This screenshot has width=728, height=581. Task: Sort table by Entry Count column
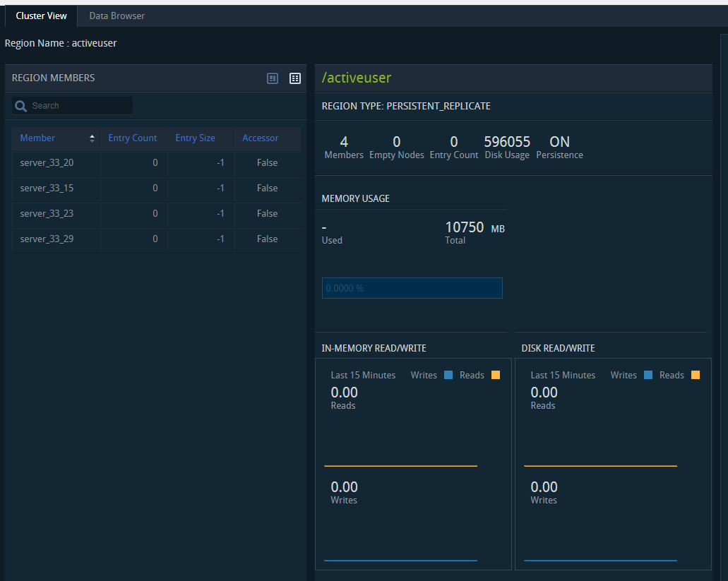pyautogui.click(x=133, y=138)
